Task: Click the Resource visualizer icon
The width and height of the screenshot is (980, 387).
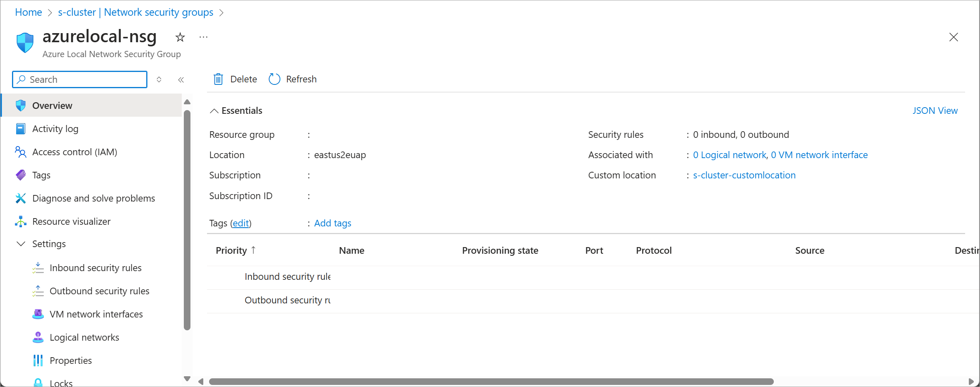Action: [21, 221]
